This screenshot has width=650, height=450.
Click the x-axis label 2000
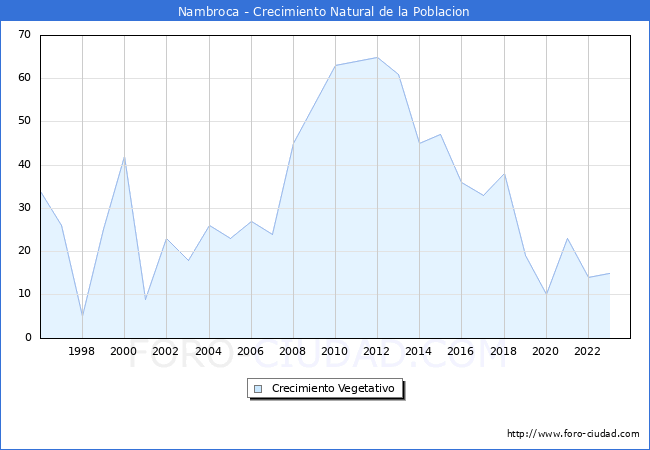click(124, 351)
